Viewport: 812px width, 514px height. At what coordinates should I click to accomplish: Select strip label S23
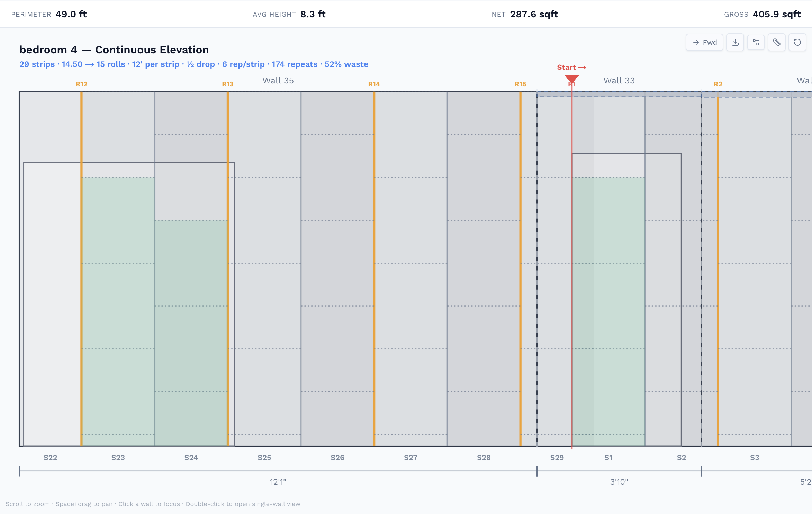(x=118, y=458)
